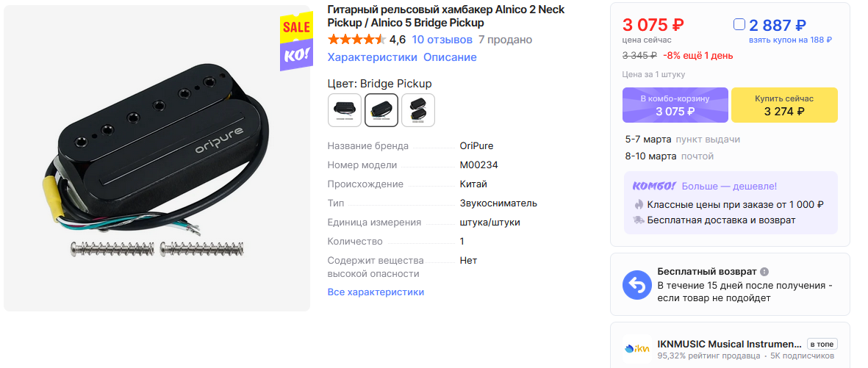Screen dimensions: 868x368
Task: Click the purple KO! badge
Action: 295,55
